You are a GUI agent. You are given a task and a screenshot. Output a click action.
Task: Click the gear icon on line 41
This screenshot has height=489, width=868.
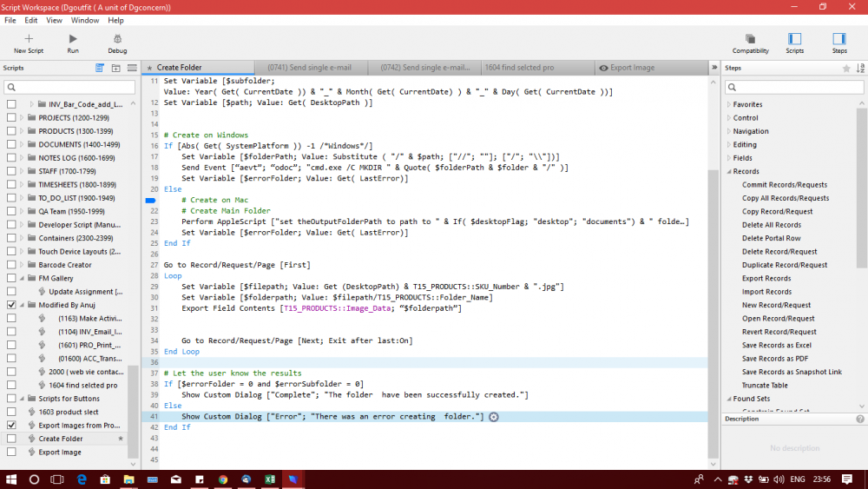pyautogui.click(x=494, y=417)
